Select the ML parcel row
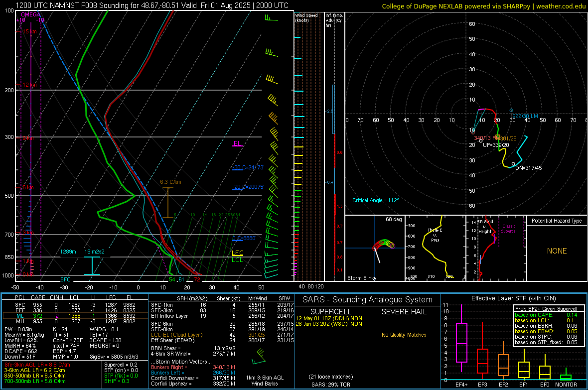The width and height of the screenshot is (588, 390). point(75,316)
